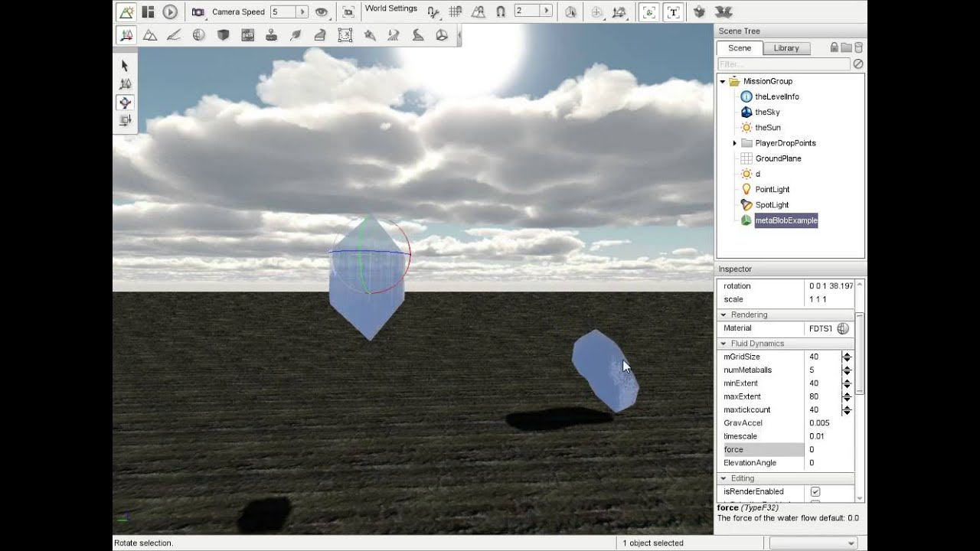980x551 pixels.
Task: Toggle the visibility eye icon in toolbar
Action: 322,11
